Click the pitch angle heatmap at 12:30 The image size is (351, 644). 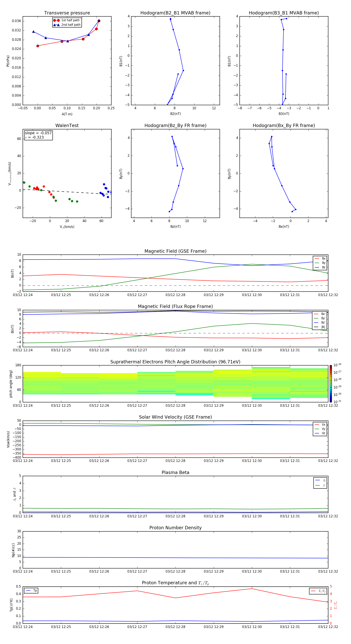click(271, 383)
